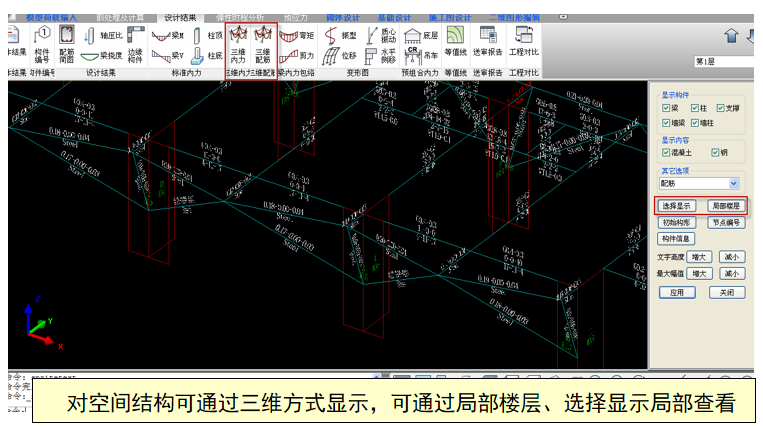Viewport: 763px width, 427px height.
Task: Switch to the 施工图设计 tab
Action: (x=450, y=18)
